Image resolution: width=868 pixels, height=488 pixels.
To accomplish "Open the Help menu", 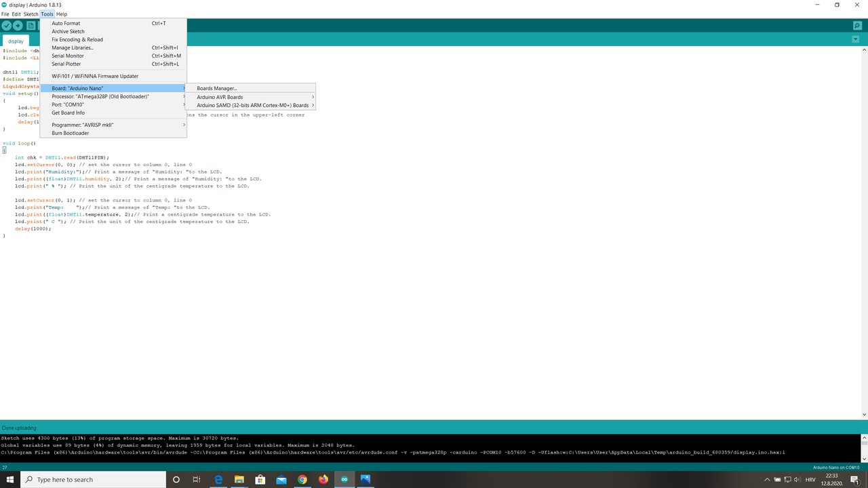I will (62, 14).
